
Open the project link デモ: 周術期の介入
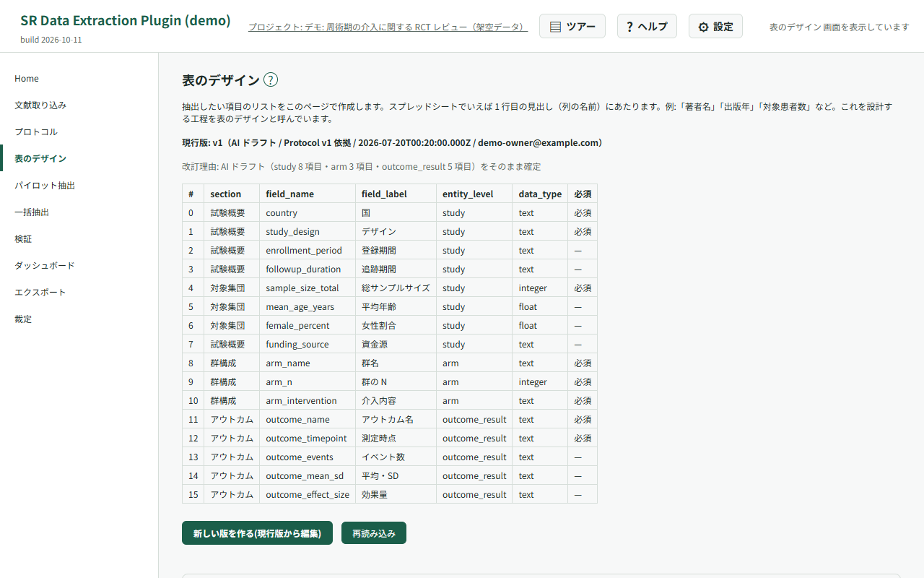[388, 27]
